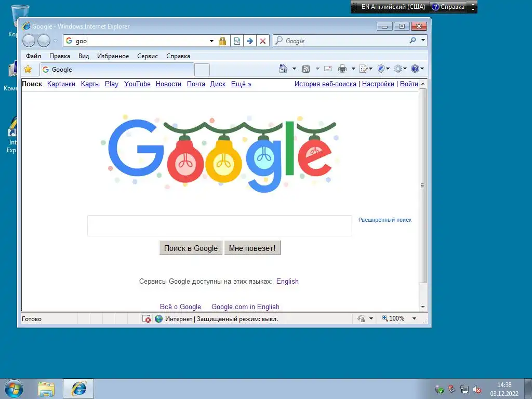Viewport: 532px width, 399px height.
Task: Click the Internet Explorer taskbar button
Action: pos(79,389)
